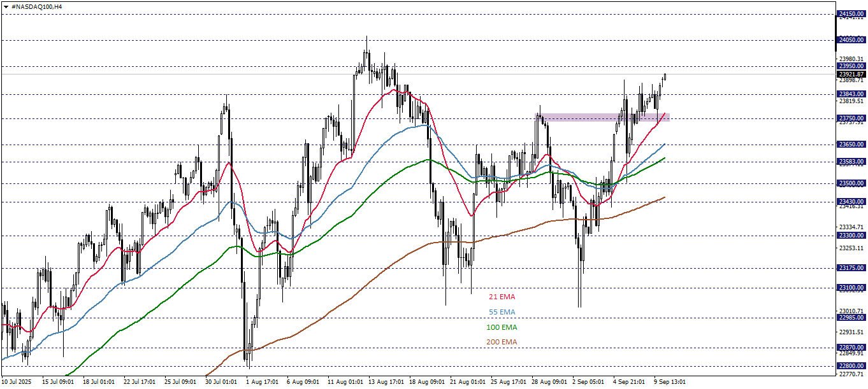Click the 4 Sep 21:01 time label
This screenshot has width=868, height=389.
[x=630, y=382]
